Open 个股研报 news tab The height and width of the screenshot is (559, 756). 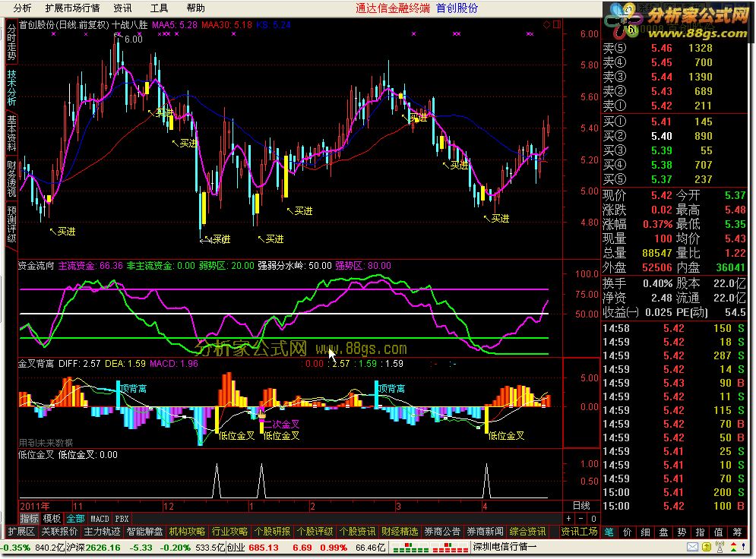pos(272,532)
